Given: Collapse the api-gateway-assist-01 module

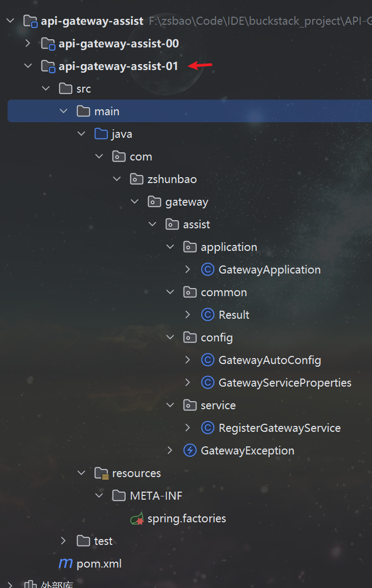Looking at the screenshot, I should tap(28, 66).
